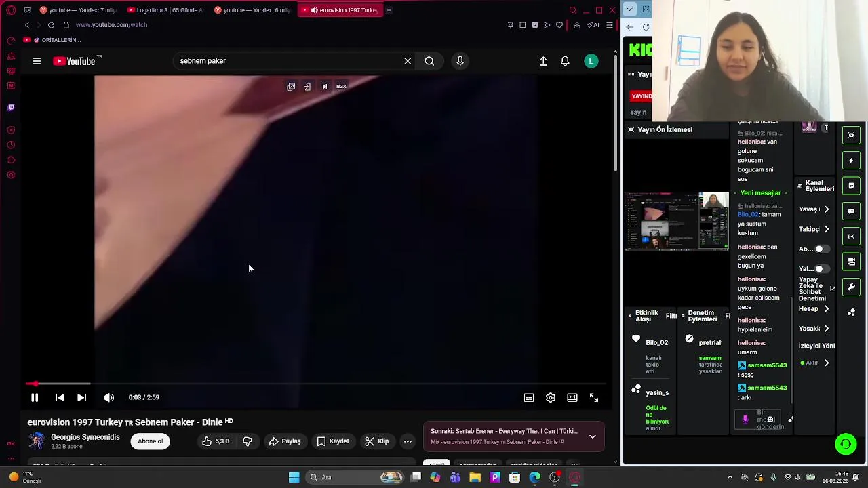Run the YouTube search
868x488 pixels.
pos(429,61)
